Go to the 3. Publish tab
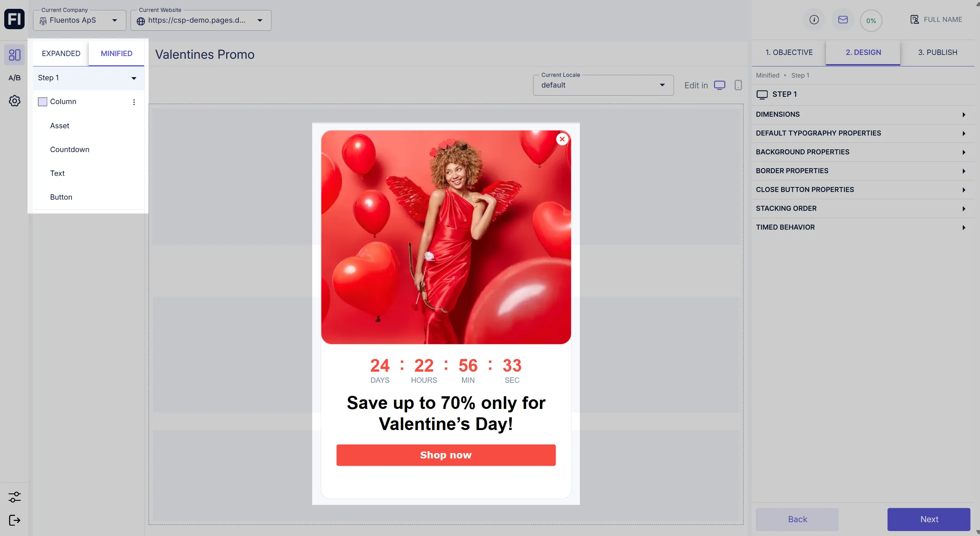Viewport: 980px width, 536px height. click(x=937, y=53)
